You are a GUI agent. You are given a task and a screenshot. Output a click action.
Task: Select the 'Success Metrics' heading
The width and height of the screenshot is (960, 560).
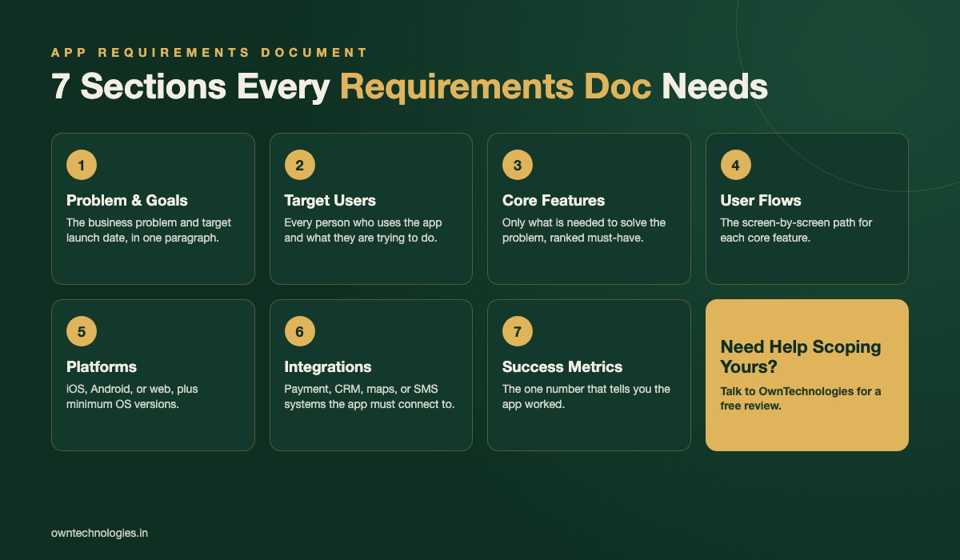click(562, 366)
